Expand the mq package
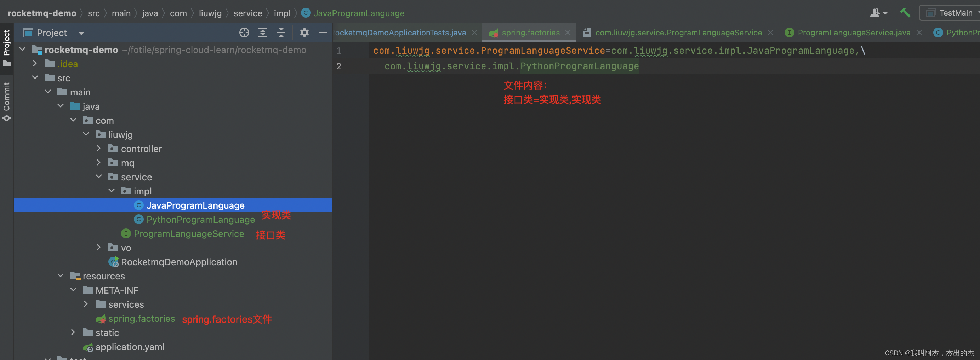Viewport: 980px width, 360px height. [x=98, y=162]
